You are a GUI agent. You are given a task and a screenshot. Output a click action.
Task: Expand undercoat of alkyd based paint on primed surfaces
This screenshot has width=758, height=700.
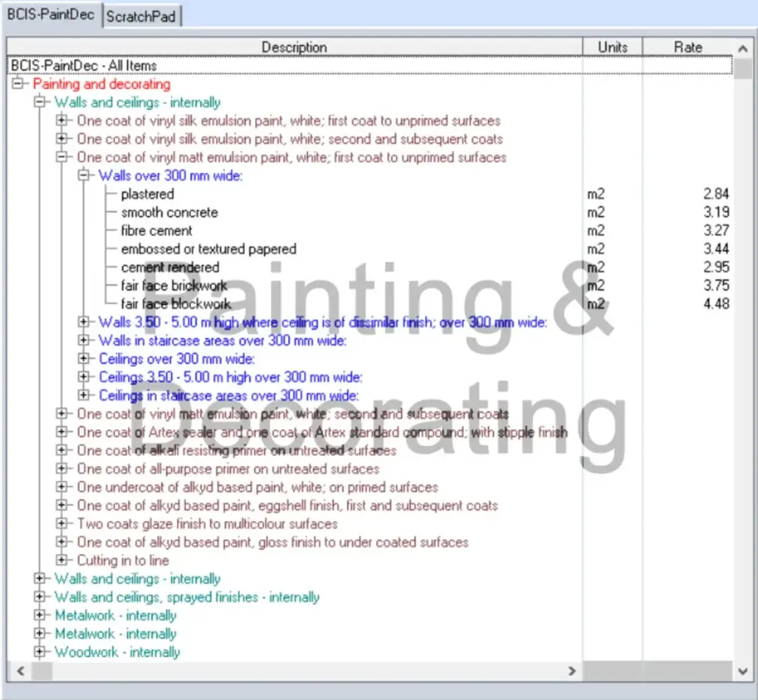(x=61, y=487)
